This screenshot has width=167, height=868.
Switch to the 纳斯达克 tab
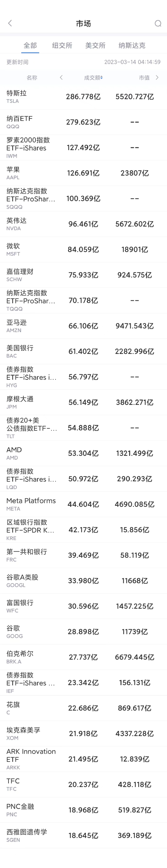(132, 45)
